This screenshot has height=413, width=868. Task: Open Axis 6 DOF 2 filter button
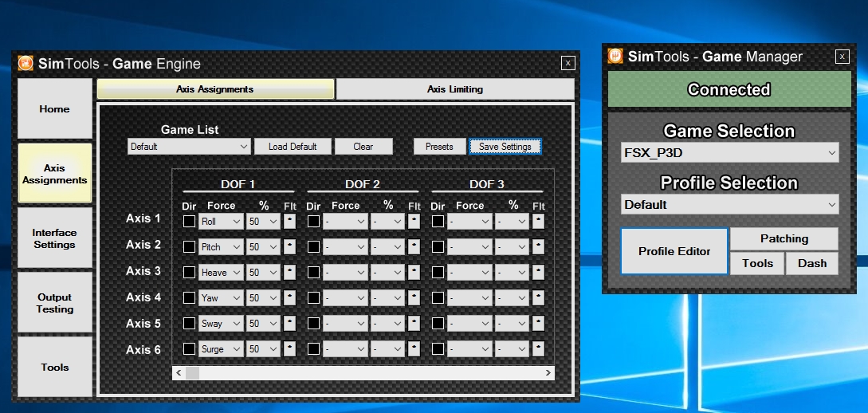pyautogui.click(x=414, y=348)
